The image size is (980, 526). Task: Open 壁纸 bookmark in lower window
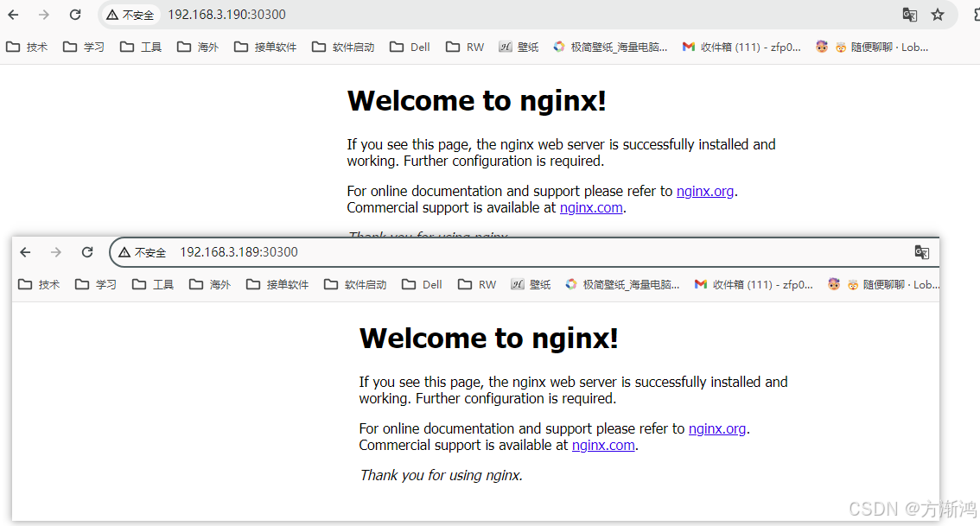coord(531,284)
